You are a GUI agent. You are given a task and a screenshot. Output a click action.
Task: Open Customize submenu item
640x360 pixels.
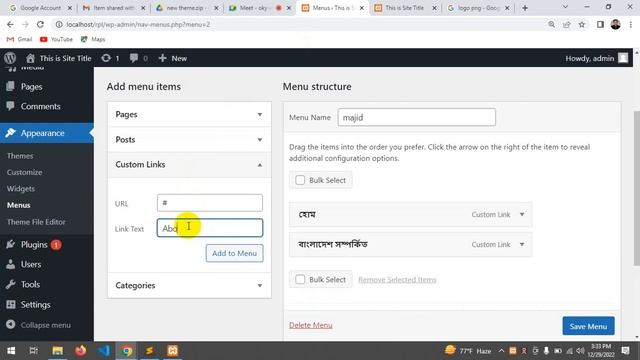coord(24,172)
